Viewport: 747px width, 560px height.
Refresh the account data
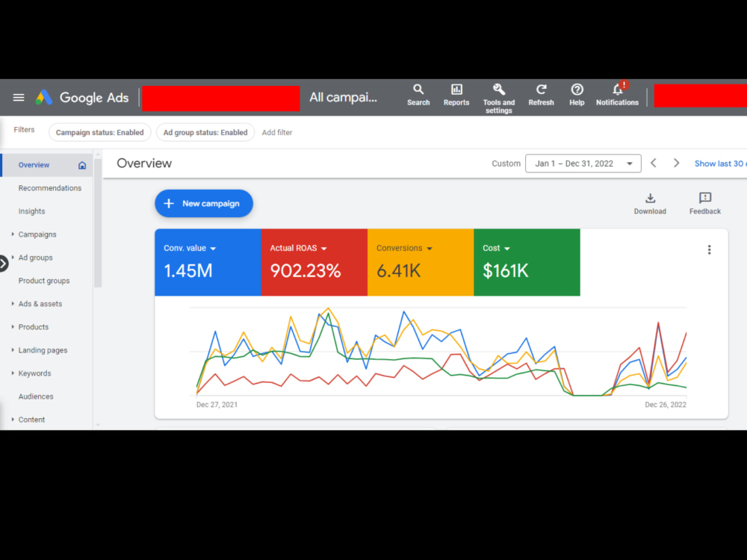coord(541,96)
